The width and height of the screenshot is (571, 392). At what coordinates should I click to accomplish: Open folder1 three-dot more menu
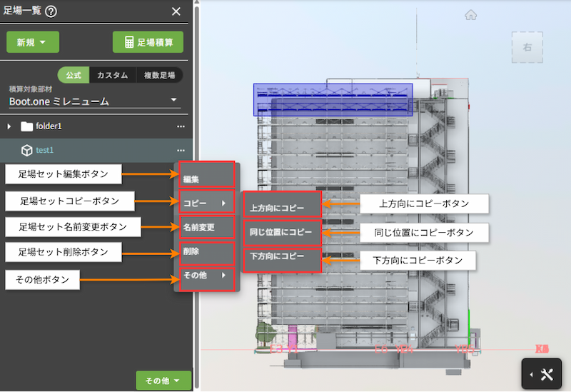tap(181, 126)
